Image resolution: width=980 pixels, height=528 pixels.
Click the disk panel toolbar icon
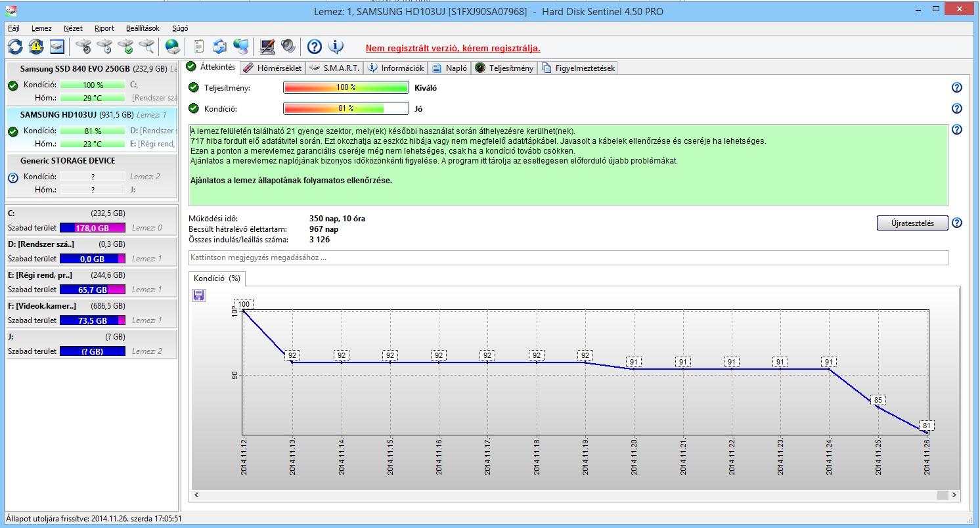click(57, 47)
